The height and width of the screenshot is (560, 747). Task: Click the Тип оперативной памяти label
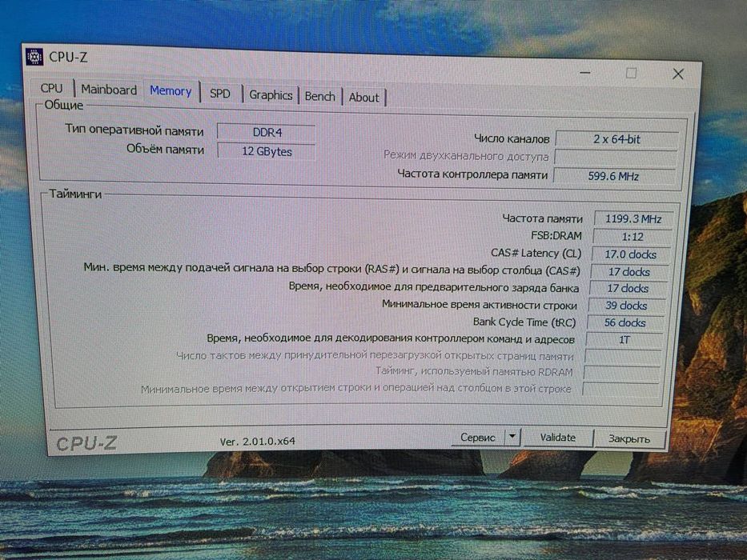(135, 130)
